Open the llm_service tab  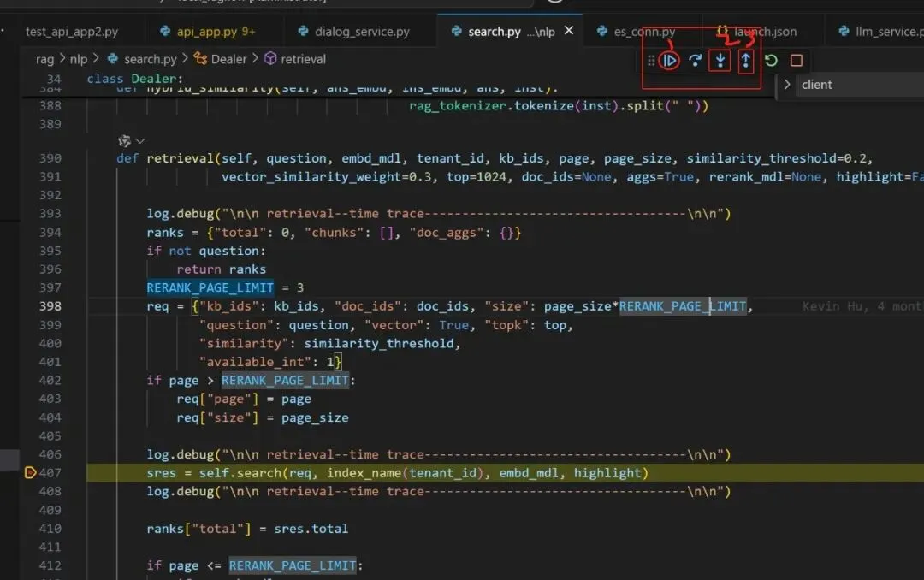[x=881, y=32]
